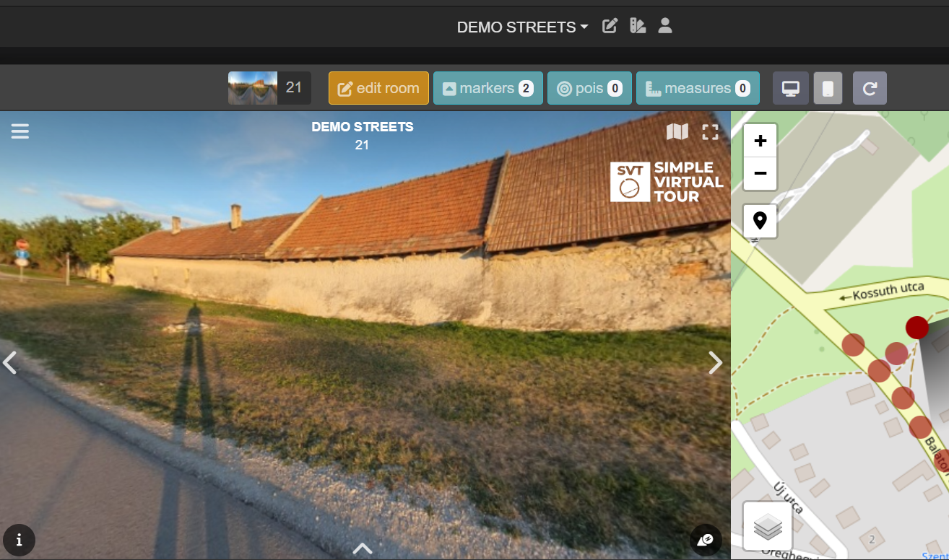Viewport: 949px width, 560px height.
Task: Click the info icon at bottom left
Action: pos(19,540)
